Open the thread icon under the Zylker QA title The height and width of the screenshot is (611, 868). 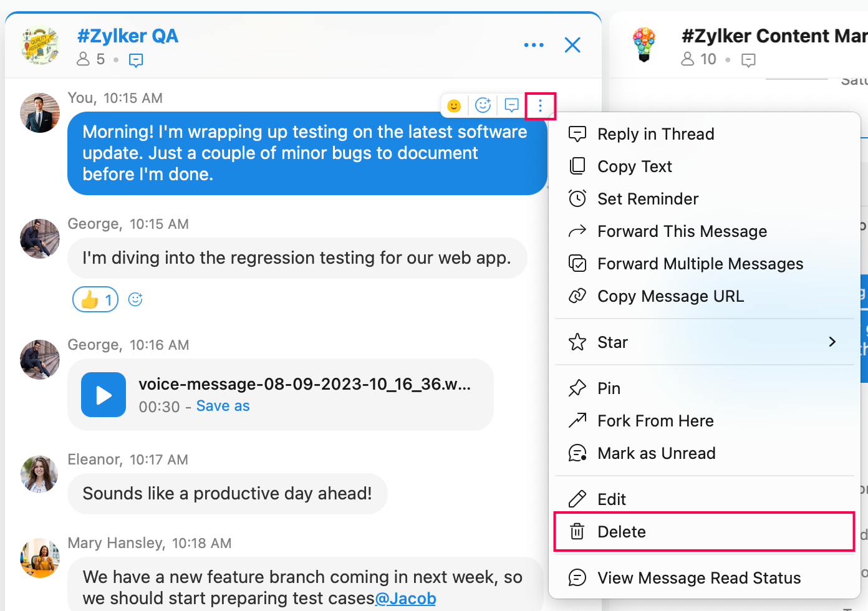click(x=136, y=60)
